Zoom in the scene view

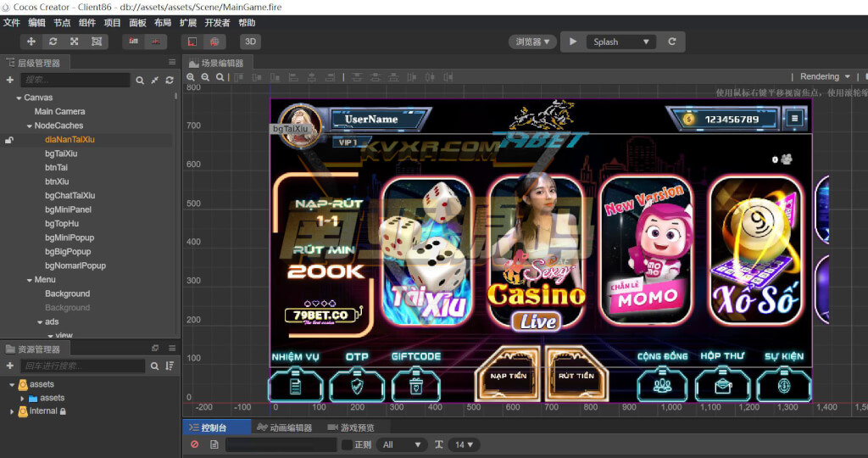click(191, 77)
